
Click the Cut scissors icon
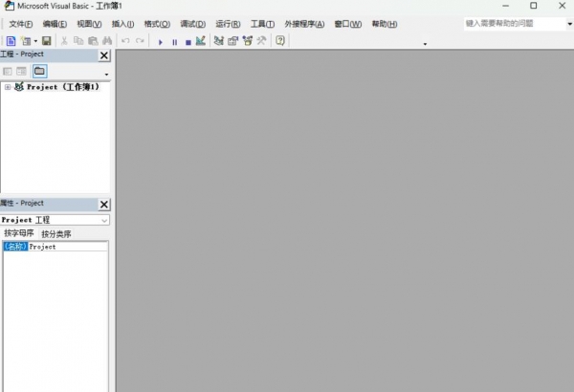[x=64, y=41]
